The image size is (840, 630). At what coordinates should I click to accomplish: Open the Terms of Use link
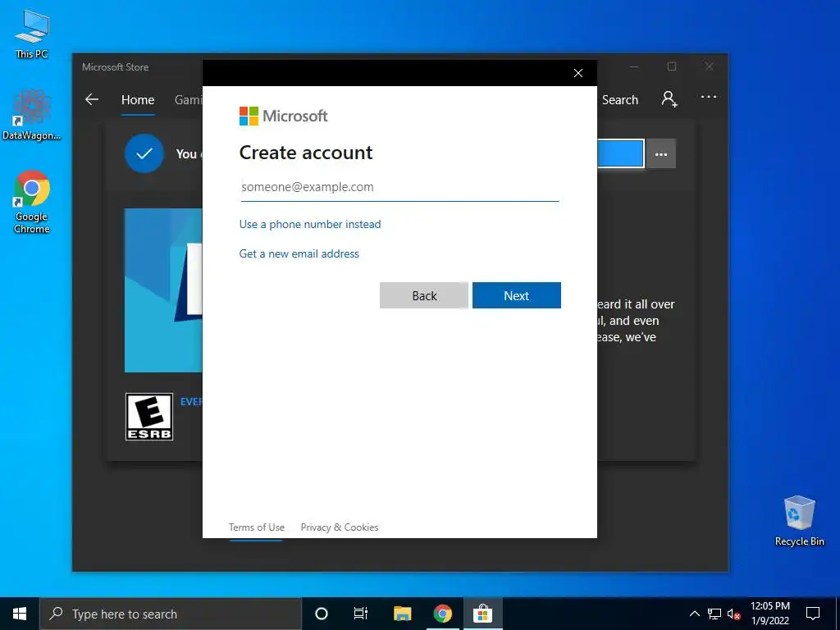(x=257, y=527)
